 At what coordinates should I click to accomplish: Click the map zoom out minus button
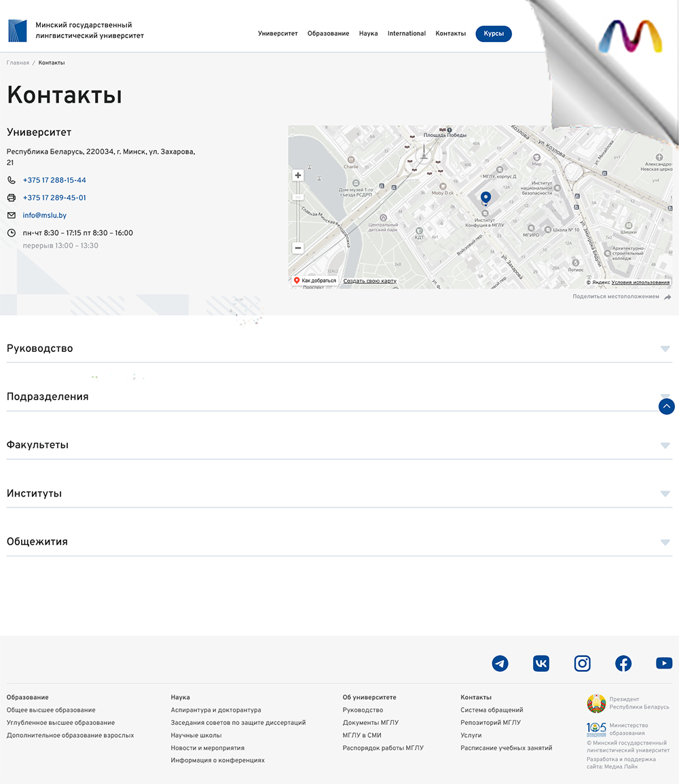[298, 248]
